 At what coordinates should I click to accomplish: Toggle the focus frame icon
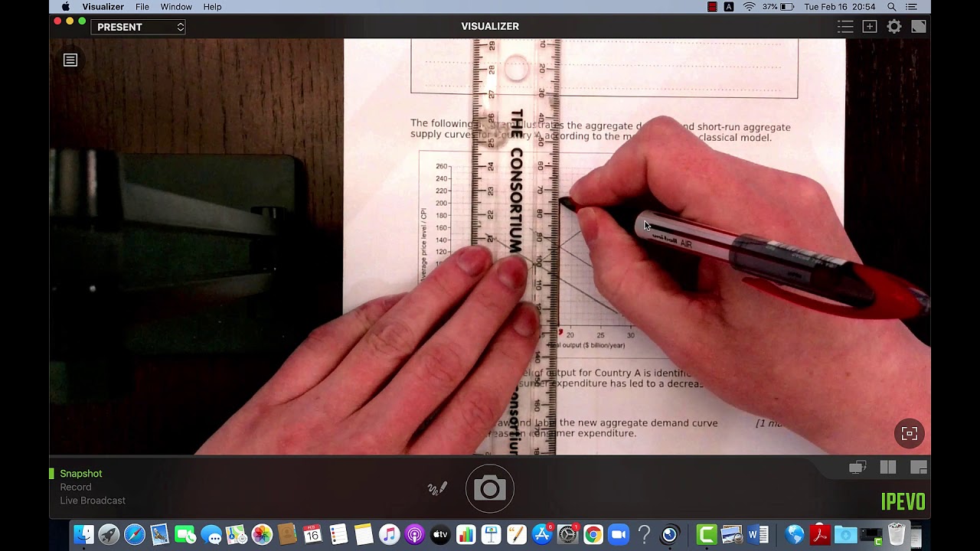coord(910,434)
